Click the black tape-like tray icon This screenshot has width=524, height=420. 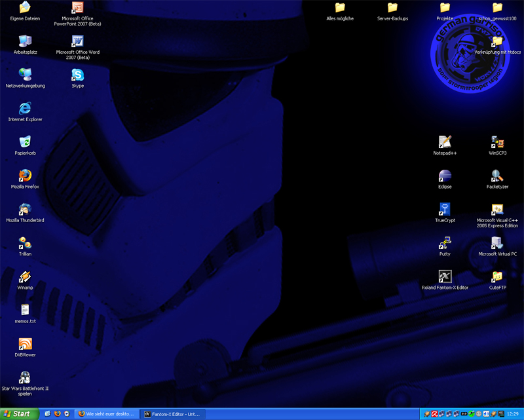tap(464, 414)
